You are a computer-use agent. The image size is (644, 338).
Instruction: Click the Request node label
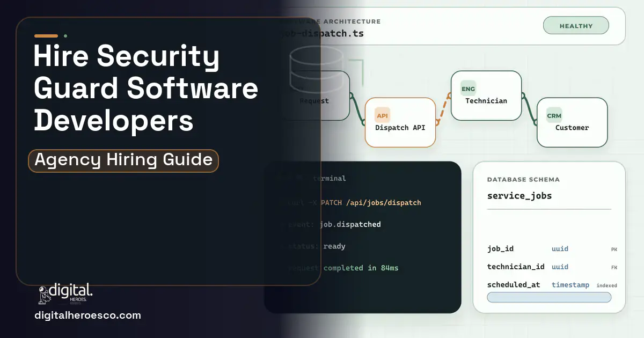coord(314,101)
